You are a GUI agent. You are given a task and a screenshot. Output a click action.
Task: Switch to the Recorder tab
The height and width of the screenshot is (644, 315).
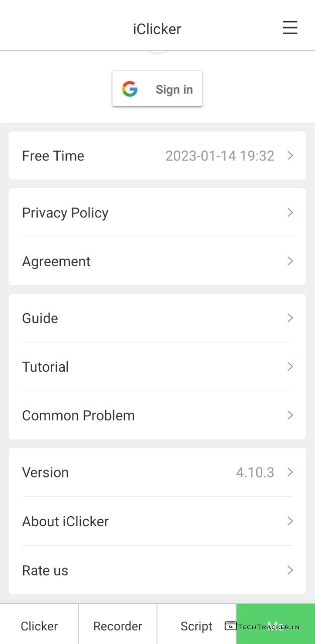click(x=118, y=626)
